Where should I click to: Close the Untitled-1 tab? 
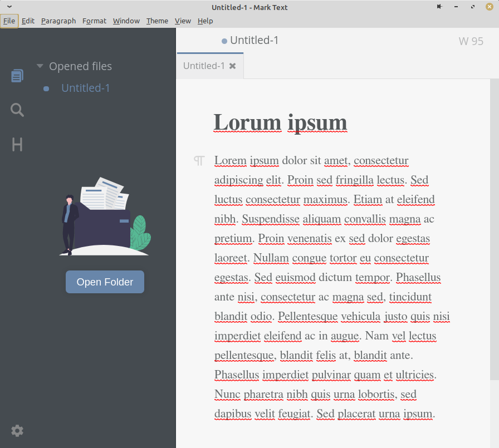pyautogui.click(x=233, y=65)
